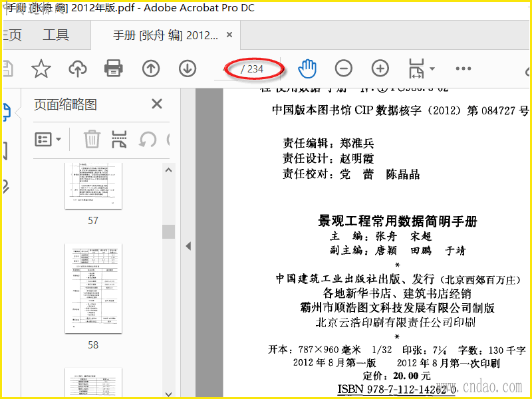Viewport: 532px width, 399px height.
Task: Click the fit page width icon
Action: (416, 68)
